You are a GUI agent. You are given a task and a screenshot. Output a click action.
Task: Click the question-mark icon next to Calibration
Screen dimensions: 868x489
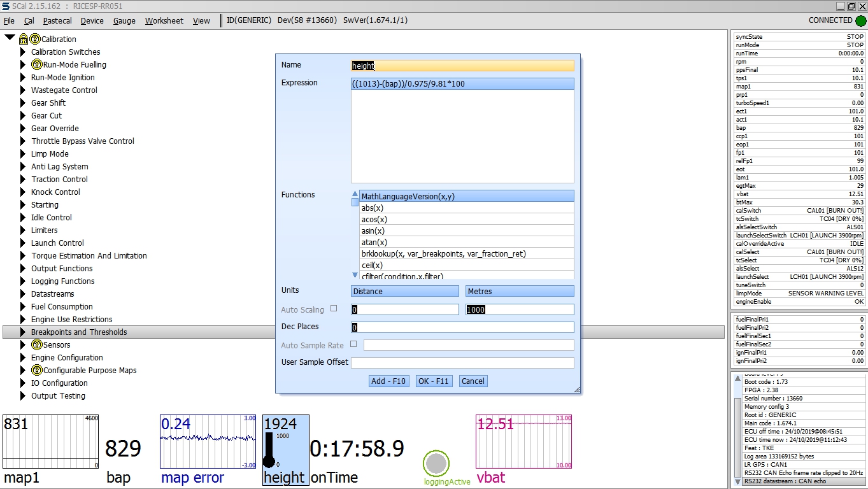point(35,39)
